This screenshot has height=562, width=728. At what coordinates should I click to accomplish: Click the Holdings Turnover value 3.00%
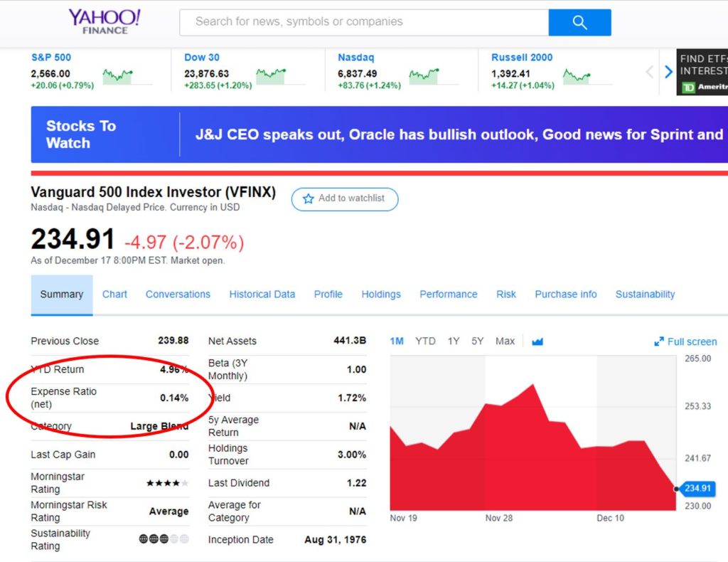(352, 455)
